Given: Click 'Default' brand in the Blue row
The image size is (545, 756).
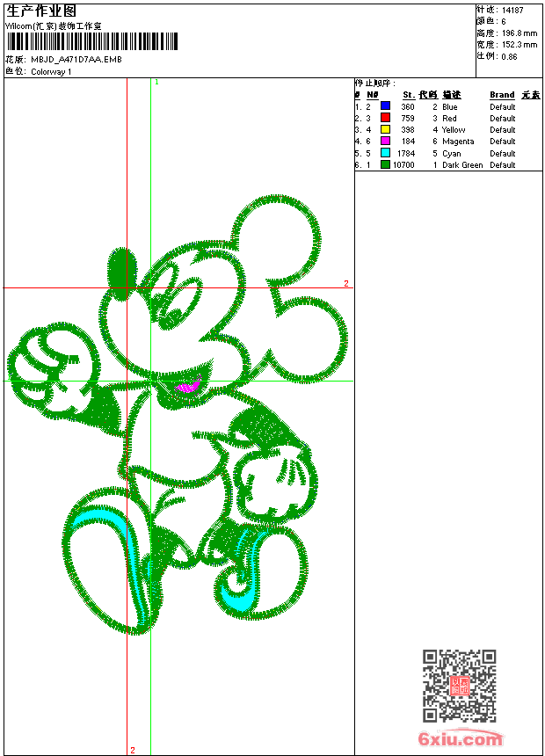Looking at the screenshot, I should point(503,106).
